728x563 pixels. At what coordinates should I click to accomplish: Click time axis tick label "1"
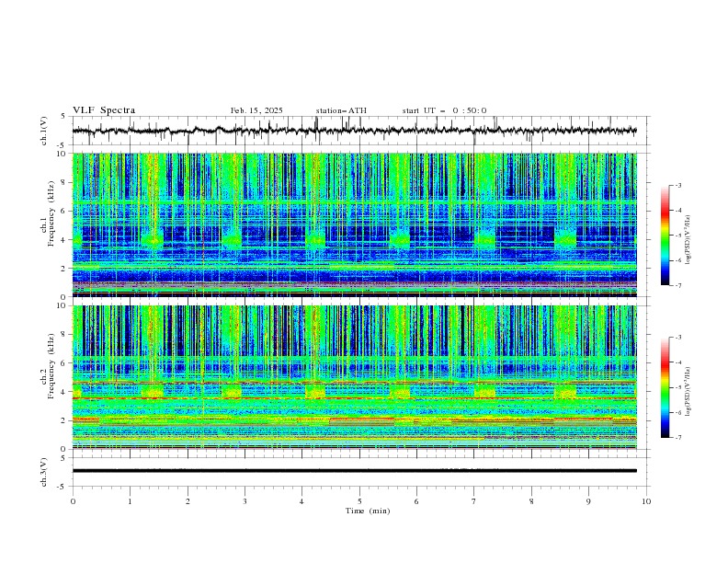(x=130, y=501)
